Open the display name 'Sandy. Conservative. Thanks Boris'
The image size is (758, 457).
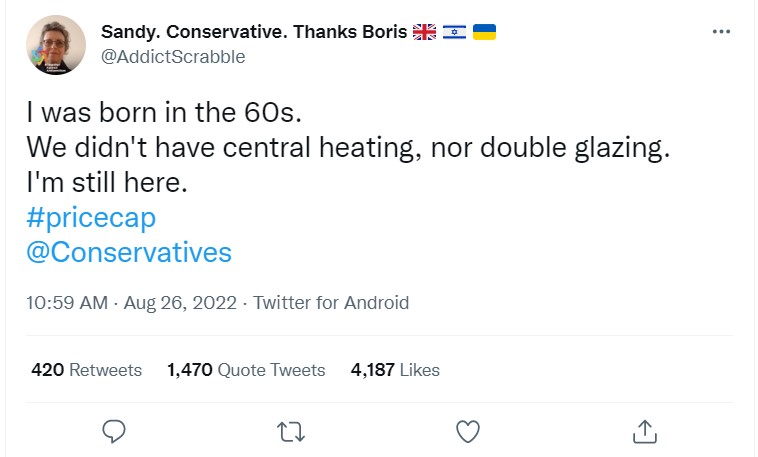254,32
